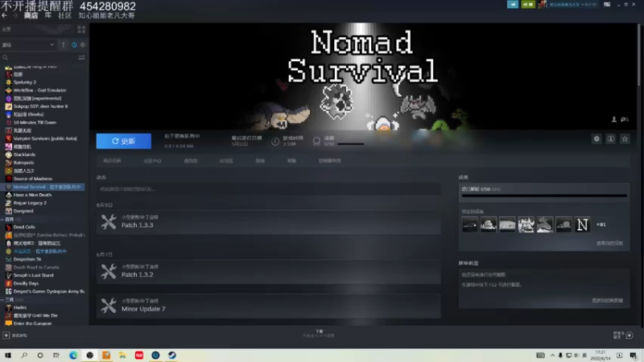The height and width of the screenshot is (362, 644).
Task: Click the Deadly Days game icon
Action: coord(9,283)
